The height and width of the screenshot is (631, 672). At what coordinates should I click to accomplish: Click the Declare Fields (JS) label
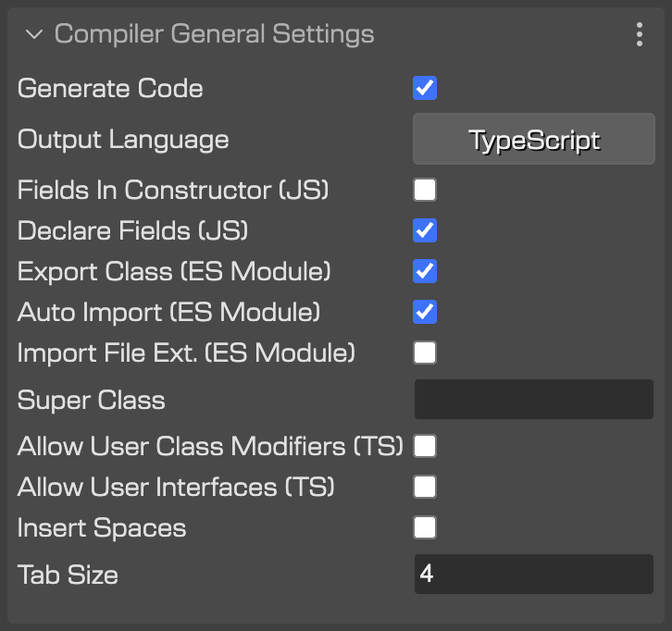click(133, 231)
